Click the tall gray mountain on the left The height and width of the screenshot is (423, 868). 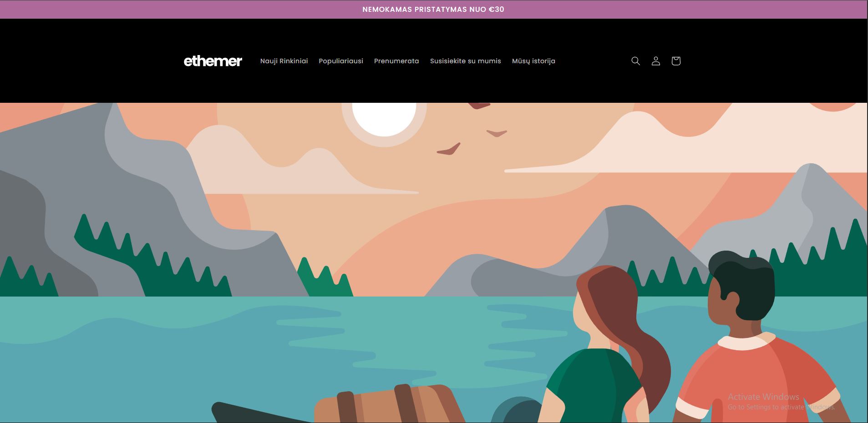tap(137, 182)
